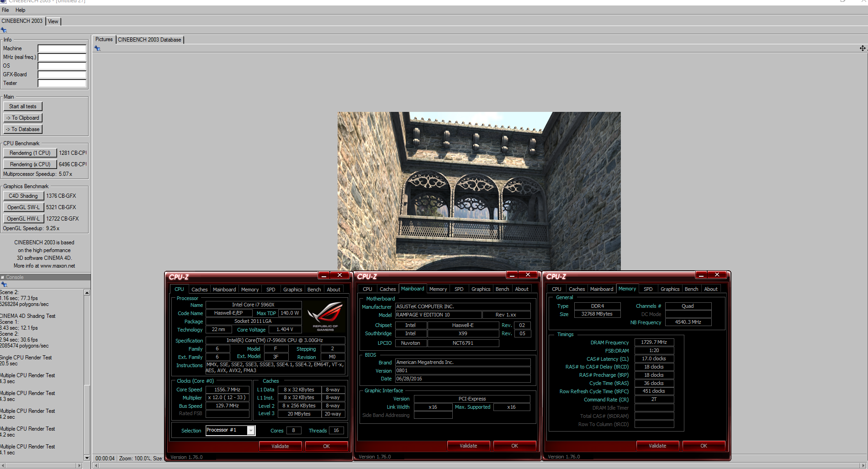Click Start all tests button
Viewport: 868px width, 469px height.
click(23, 106)
